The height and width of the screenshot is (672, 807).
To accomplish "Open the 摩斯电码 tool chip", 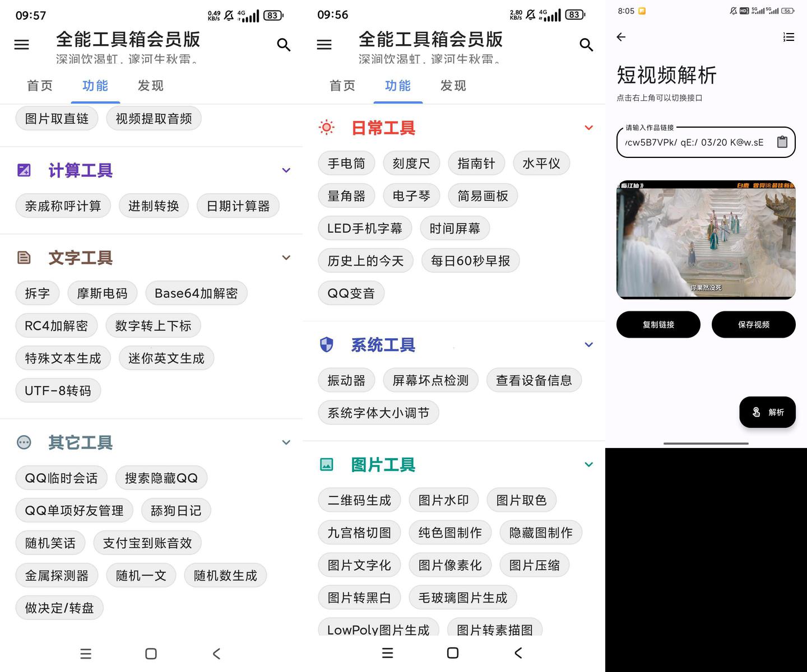I will (x=102, y=293).
